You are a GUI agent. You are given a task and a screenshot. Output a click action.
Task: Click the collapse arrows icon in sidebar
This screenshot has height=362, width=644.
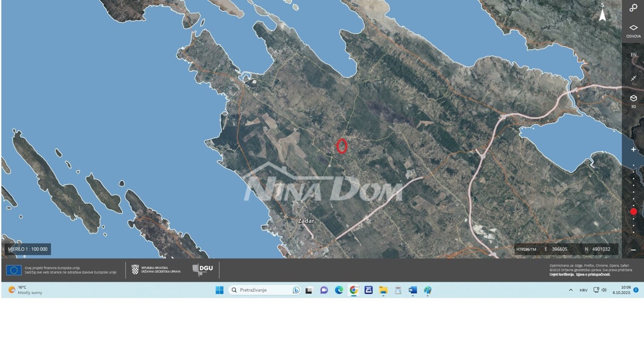[x=633, y=78]
